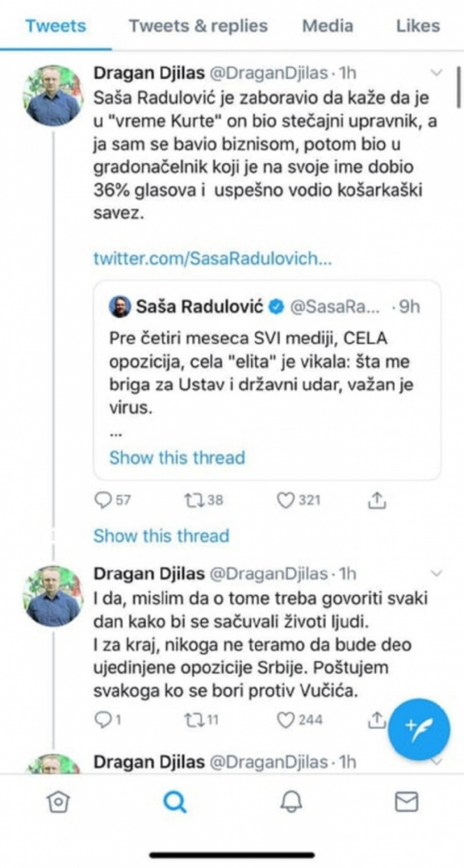
Task: Switch to Tweets & replies tab
Action: (x=198, y=26)
